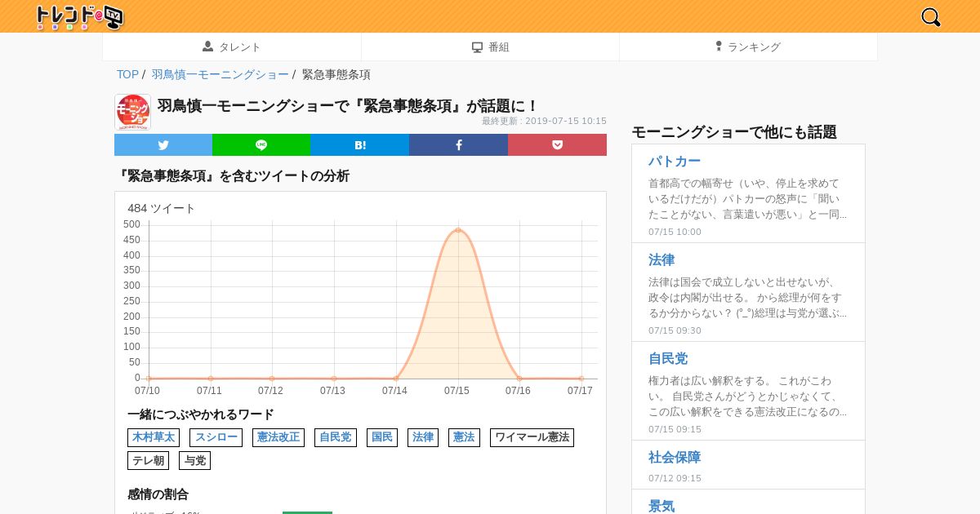Select the スシロー keyword tag
Viewport: 980px width, 514px height.
pos(216,437)
